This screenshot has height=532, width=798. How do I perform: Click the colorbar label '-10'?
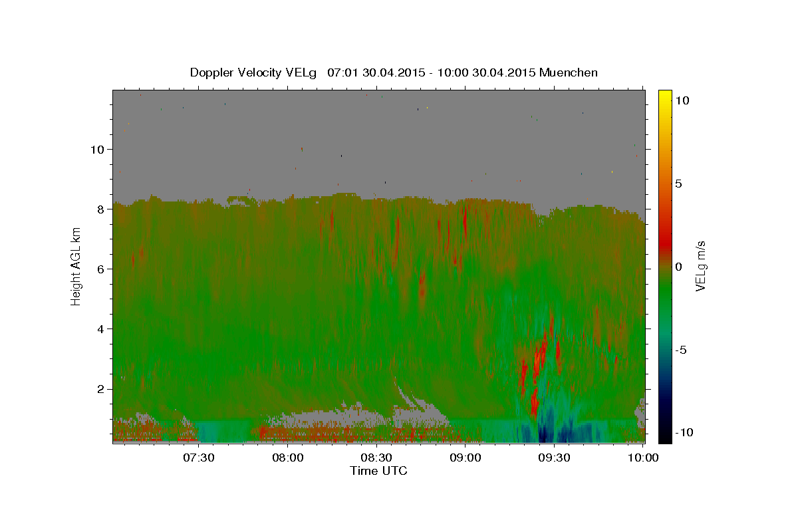click(x=684, y=433)
